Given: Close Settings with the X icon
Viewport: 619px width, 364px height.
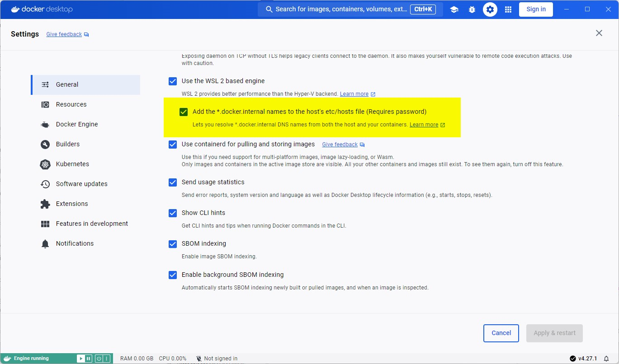Looking at the screenshot, I should [599, 33].
